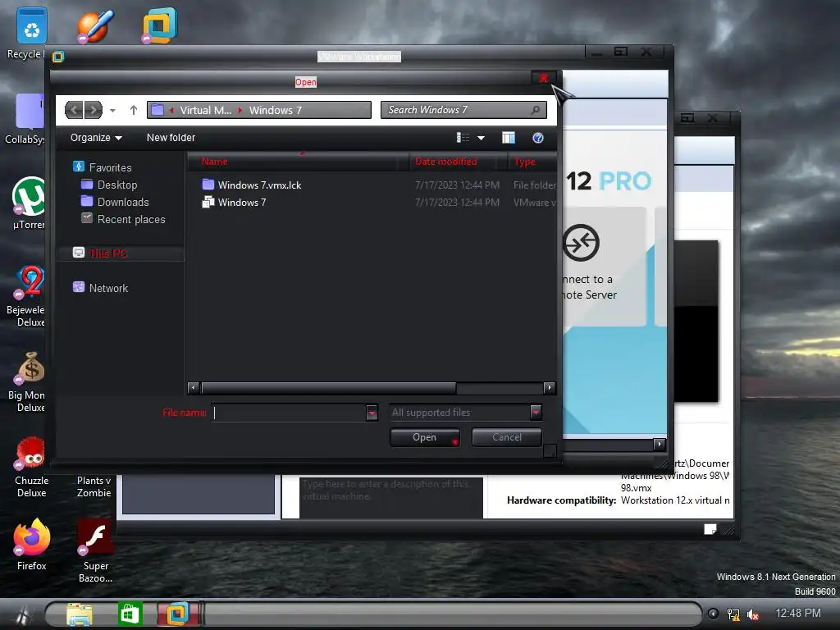Viewport: 840px width, 630px height.
Task: Open the recent locations dropdown arrow
Action: point(112,111)
